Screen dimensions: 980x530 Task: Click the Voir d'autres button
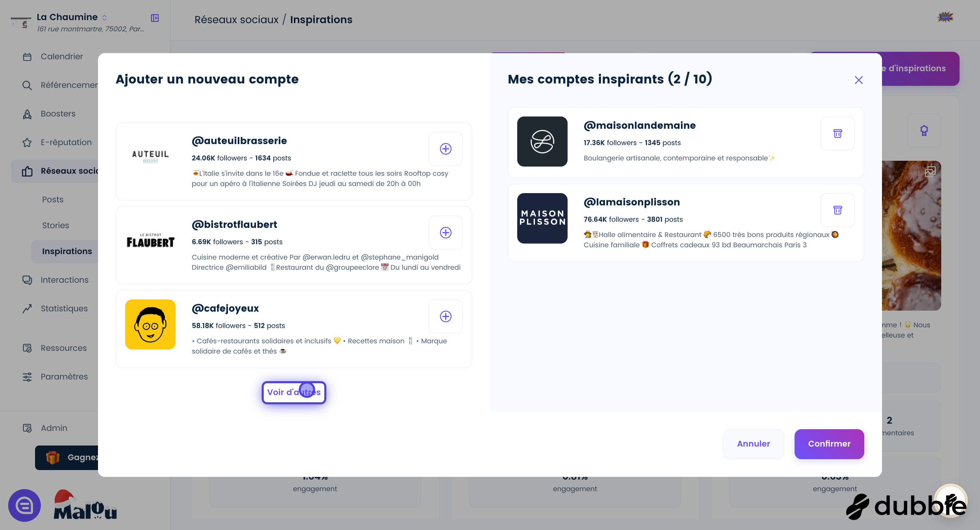point(294,392)
